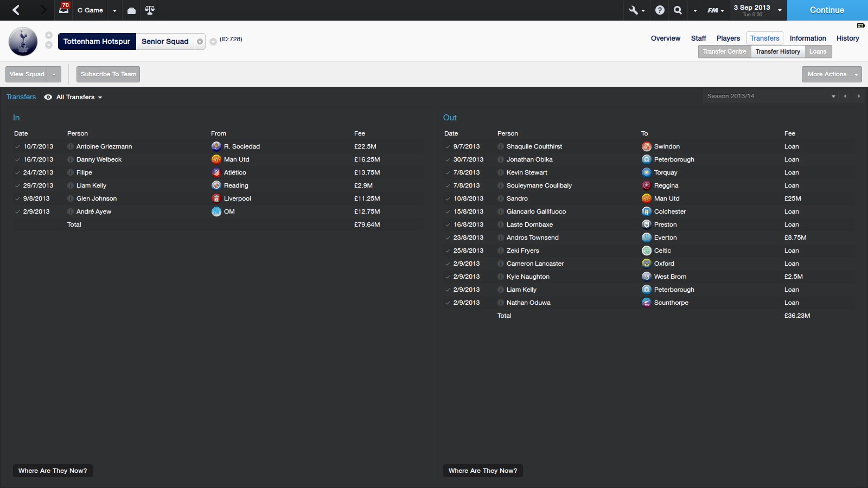Click the balance scales icon
This screenshot has height=488, width=868.
point(150,10)
